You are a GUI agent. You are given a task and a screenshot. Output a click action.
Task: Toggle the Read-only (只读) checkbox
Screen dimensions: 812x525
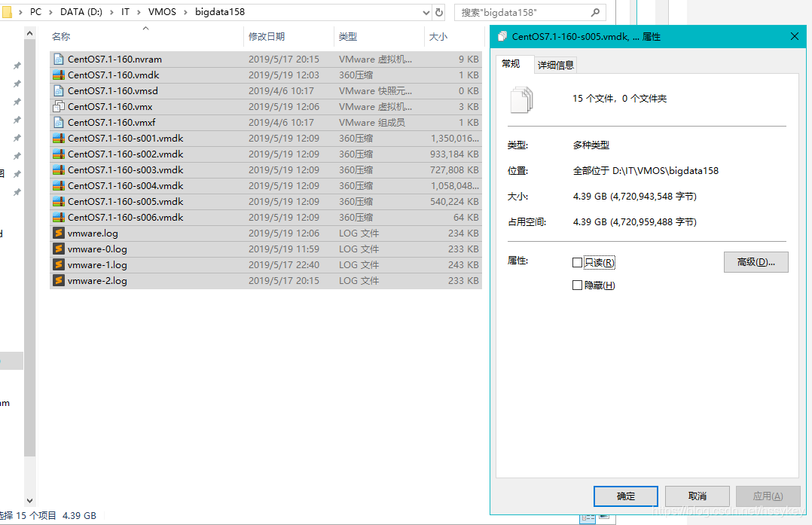tap(577, 262)
